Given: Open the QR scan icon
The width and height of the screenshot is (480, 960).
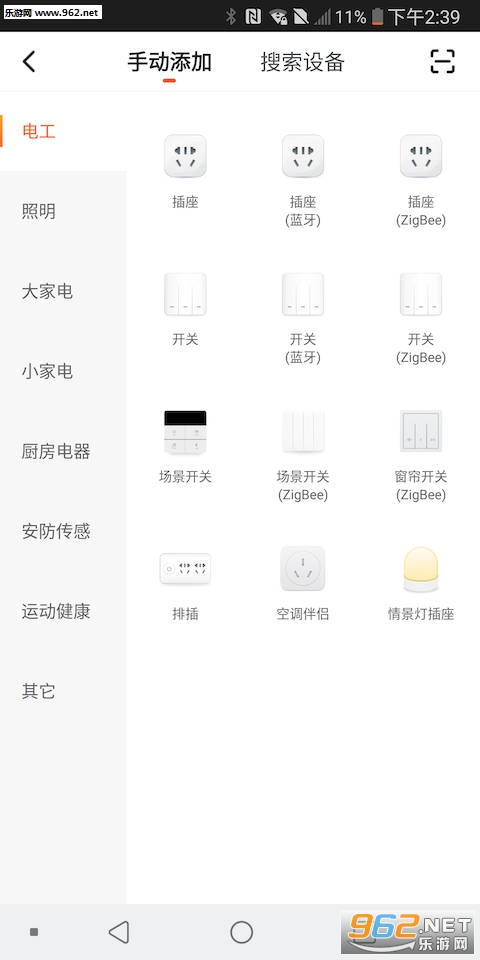Looking at the screenshot, I should coord(443,62).
